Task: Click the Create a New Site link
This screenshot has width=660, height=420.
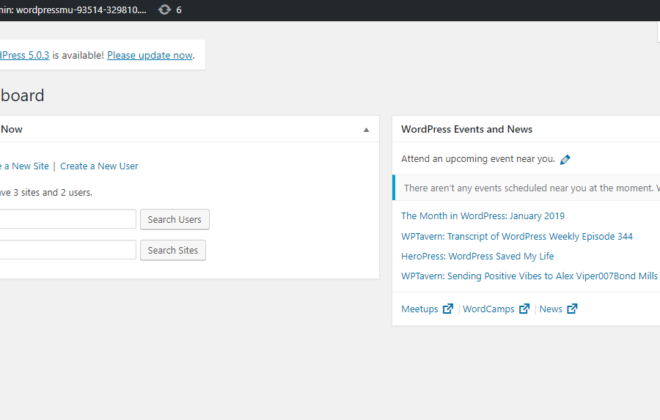Action: [24, 166]
